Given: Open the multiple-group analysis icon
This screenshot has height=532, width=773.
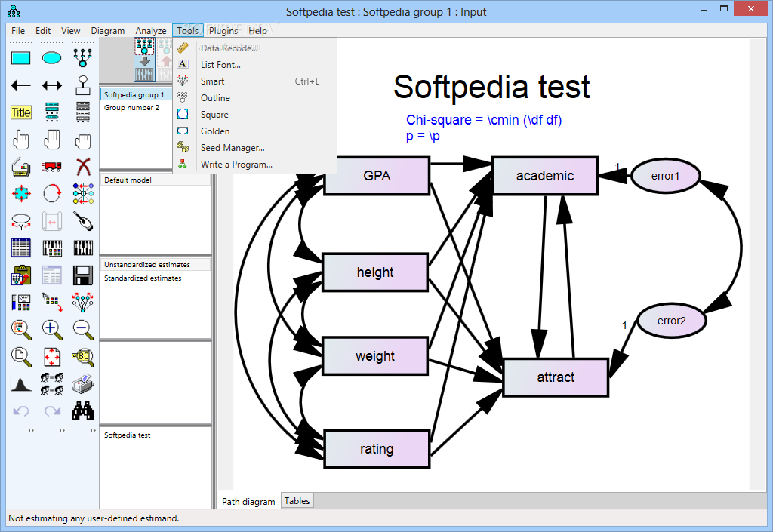Looking at the screenshot, I should pyautogui.click(x=52, y=384).
